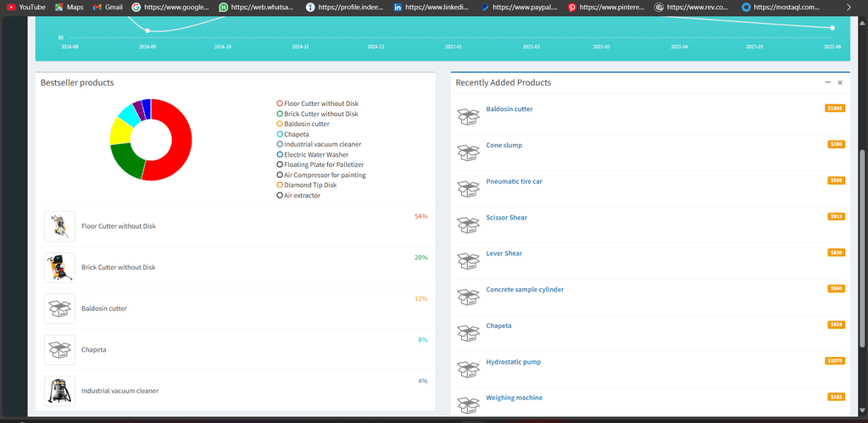This screenshot has width=868, height=423.
Task: Open the Maps bookmark
Action: click(x=70, y=7)
